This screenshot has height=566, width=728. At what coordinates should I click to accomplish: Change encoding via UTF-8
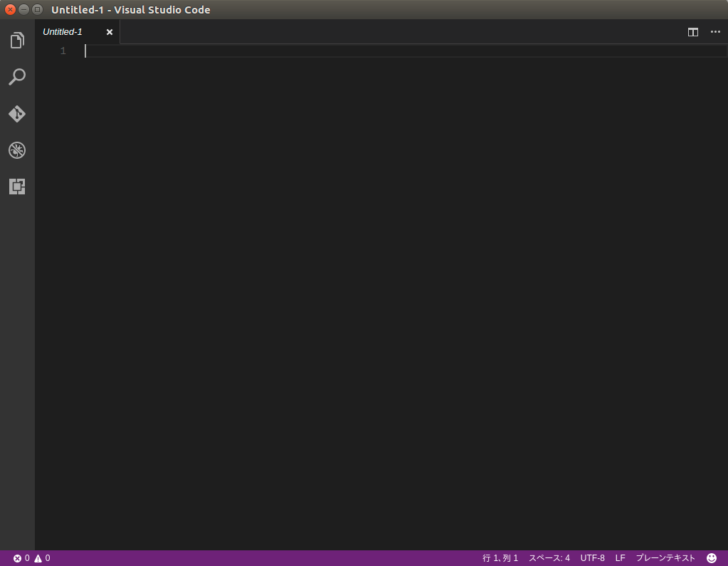point(592,558)
